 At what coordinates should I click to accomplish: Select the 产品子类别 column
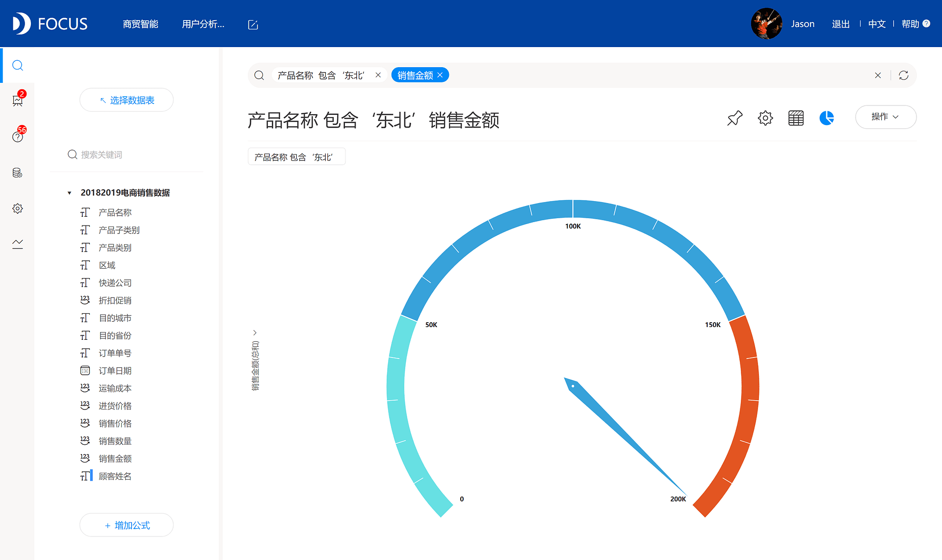pos(119,230)
